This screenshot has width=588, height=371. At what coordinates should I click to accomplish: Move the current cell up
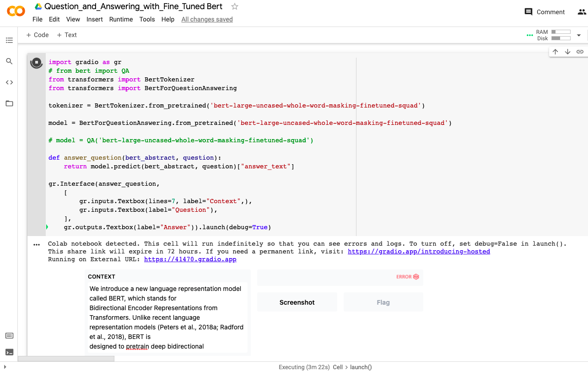555,51
